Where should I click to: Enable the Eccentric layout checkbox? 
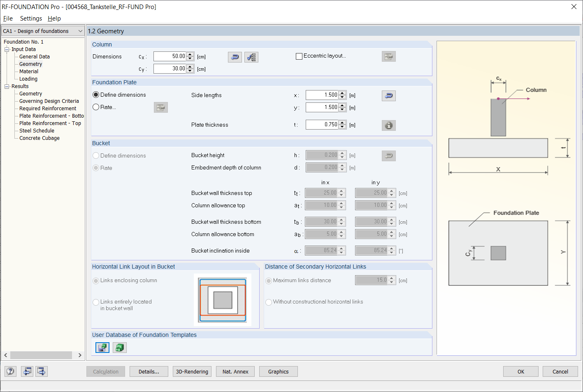tap(299, 56)
